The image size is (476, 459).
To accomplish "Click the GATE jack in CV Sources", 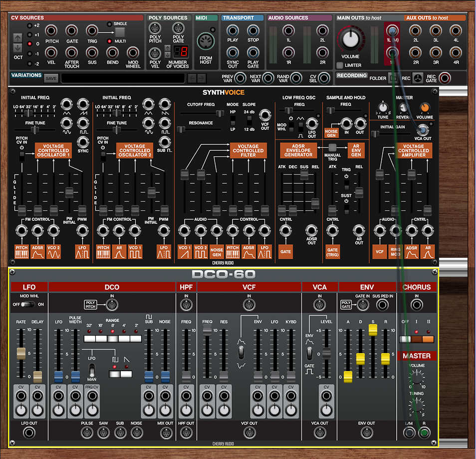I will 72,30.
